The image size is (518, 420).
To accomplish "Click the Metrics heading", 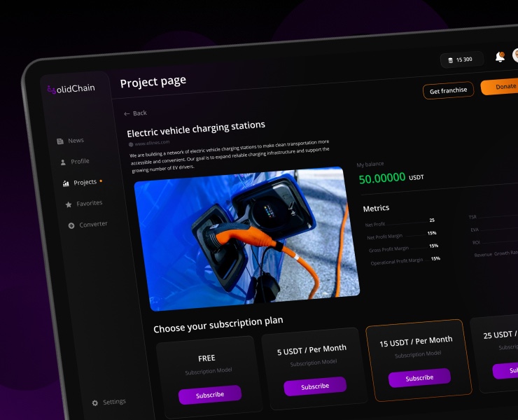I will tap(377, 208).
